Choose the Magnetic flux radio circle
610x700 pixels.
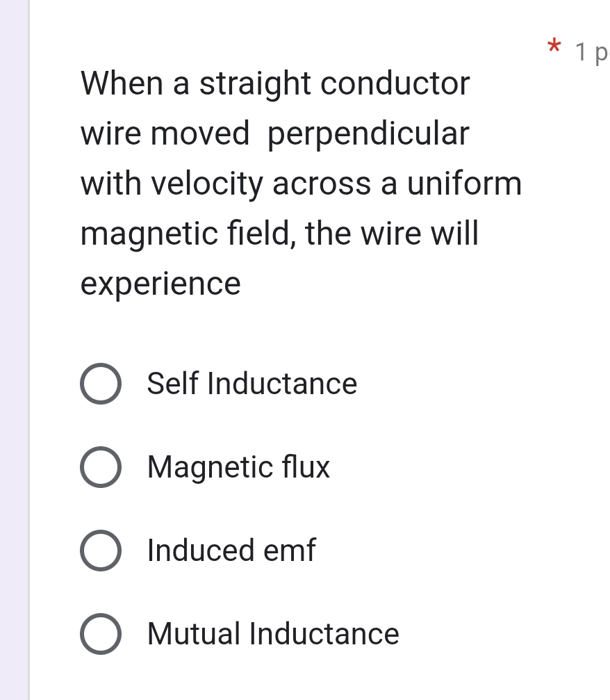click(101, 467)
